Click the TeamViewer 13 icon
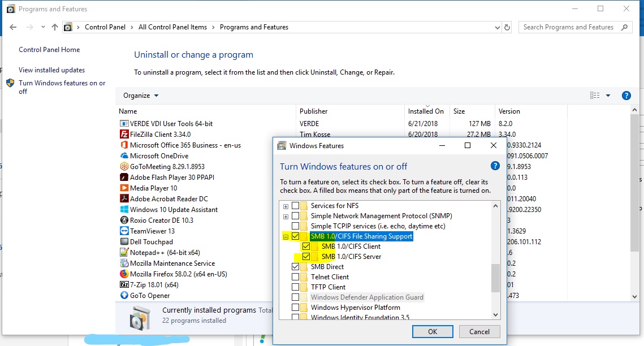 (124, 231)
